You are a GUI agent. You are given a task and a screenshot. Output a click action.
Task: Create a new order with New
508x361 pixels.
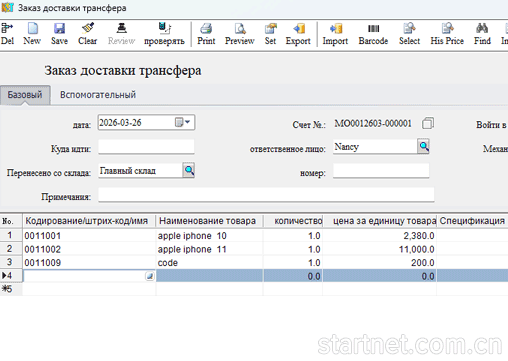point(32,33)
